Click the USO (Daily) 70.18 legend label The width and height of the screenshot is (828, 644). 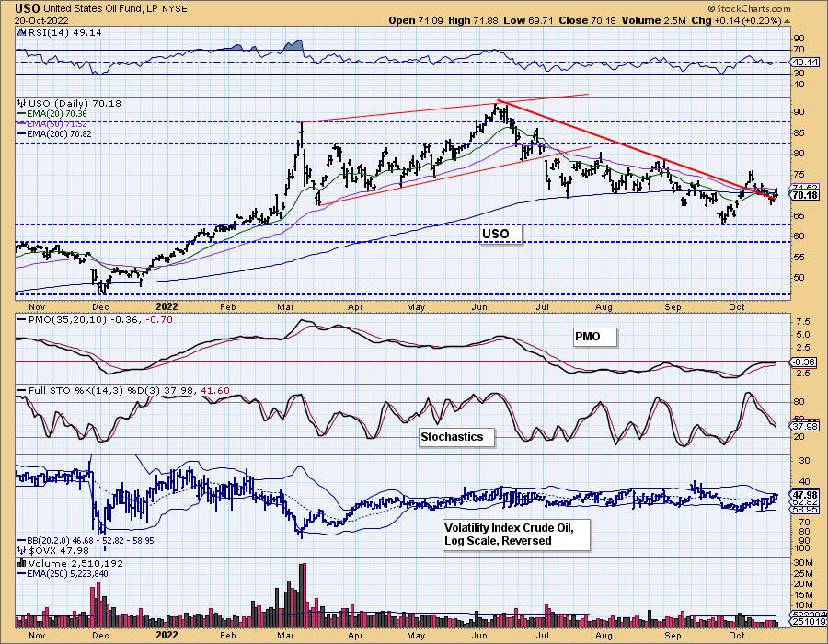point(75,103)
